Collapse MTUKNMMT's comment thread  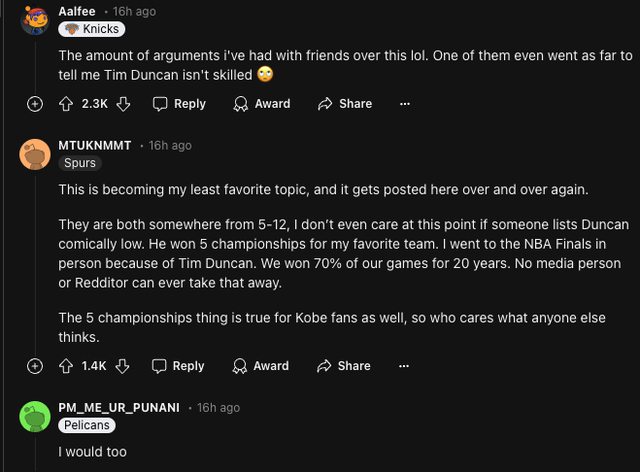35,366
